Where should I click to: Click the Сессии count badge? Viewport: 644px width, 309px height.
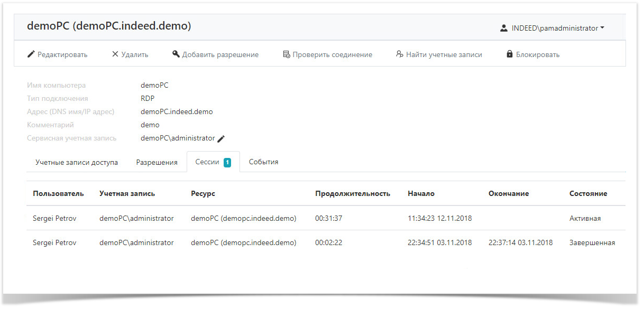pyautogui.click(x=227, y=163)
